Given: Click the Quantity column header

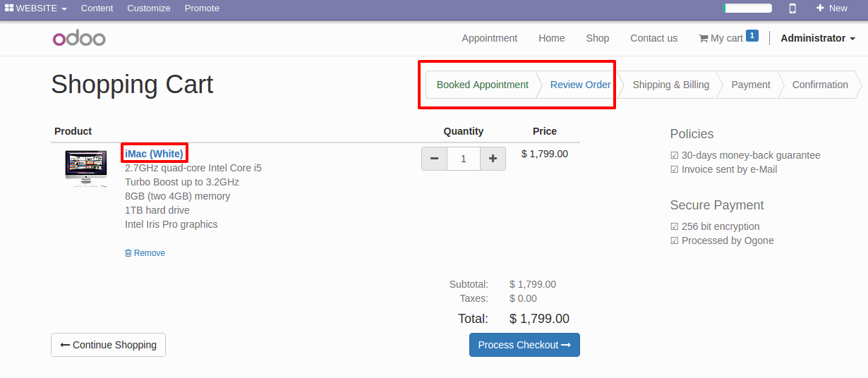Looking at the screenshot, I should tap(464, 131).
